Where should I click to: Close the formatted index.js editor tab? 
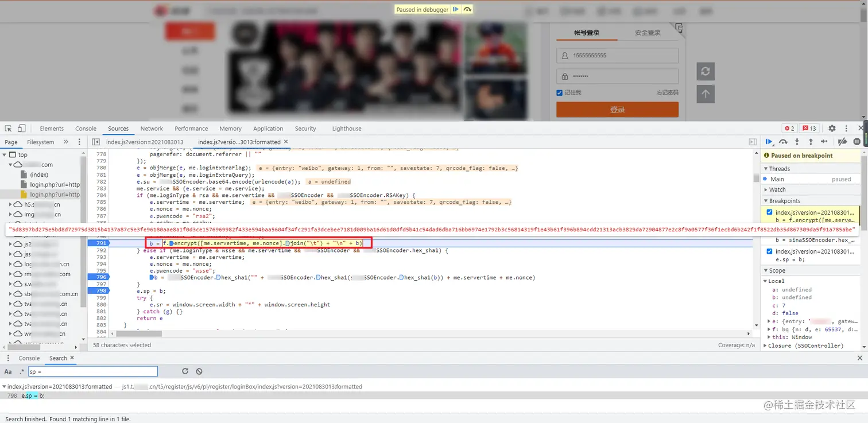tap(286, 142)
